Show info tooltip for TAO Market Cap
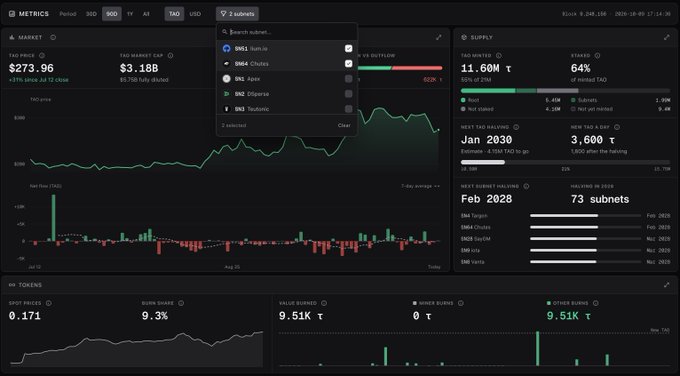This screenshot has width=680, height=376. [x=170, y=56]
